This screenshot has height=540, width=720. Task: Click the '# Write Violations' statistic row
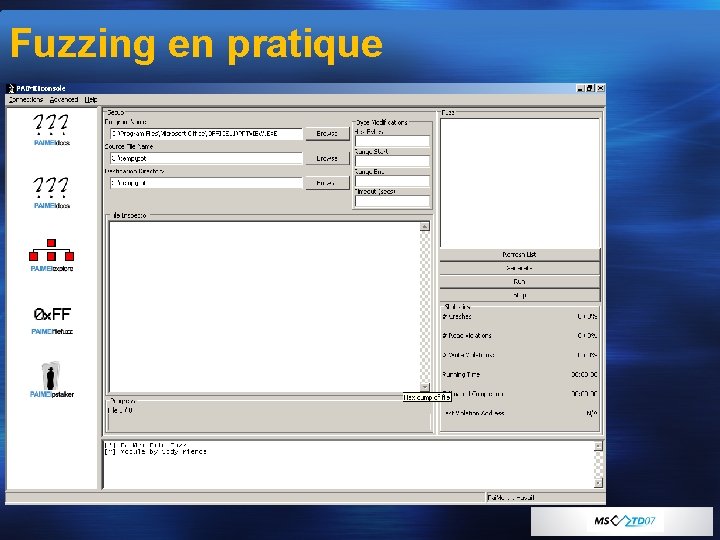tap(519, 355)
